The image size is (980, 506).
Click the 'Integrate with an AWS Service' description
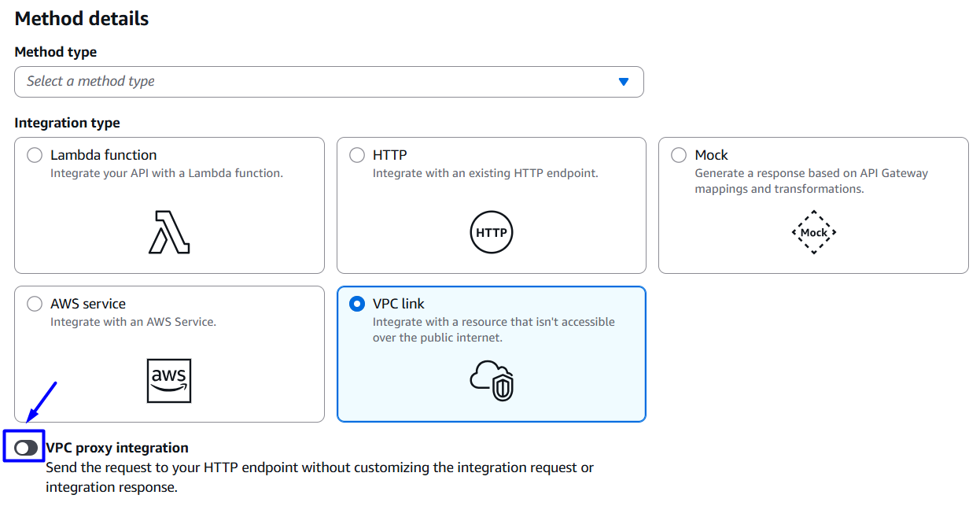coord(133,322)
